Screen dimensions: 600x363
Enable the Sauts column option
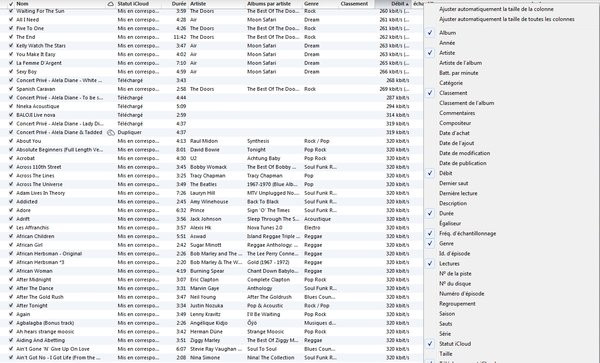445,324
